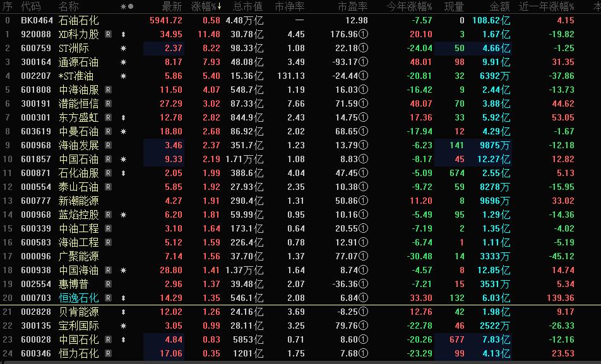Click the circled-1 icon after P/E 176.96
This screenshot has width=601, height=364.
click(x=364, y=34)
